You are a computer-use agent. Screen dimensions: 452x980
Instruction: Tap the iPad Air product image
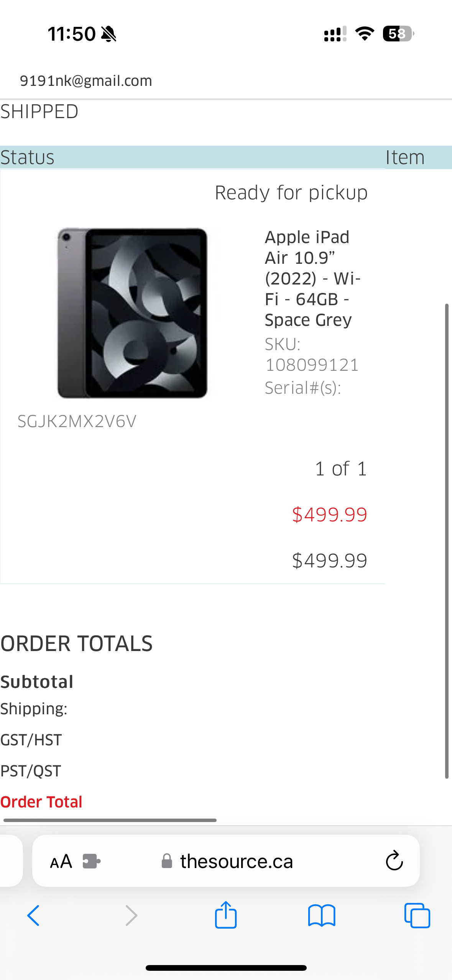pyautogui.click(x=132, y=312)
